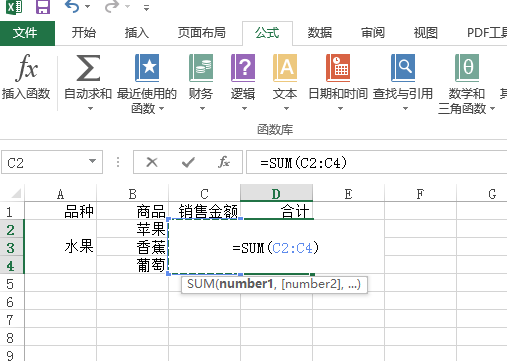Open the undo history dropdown arrow
The height and width of the screenshot is (361, 507).
pos(88,7)
